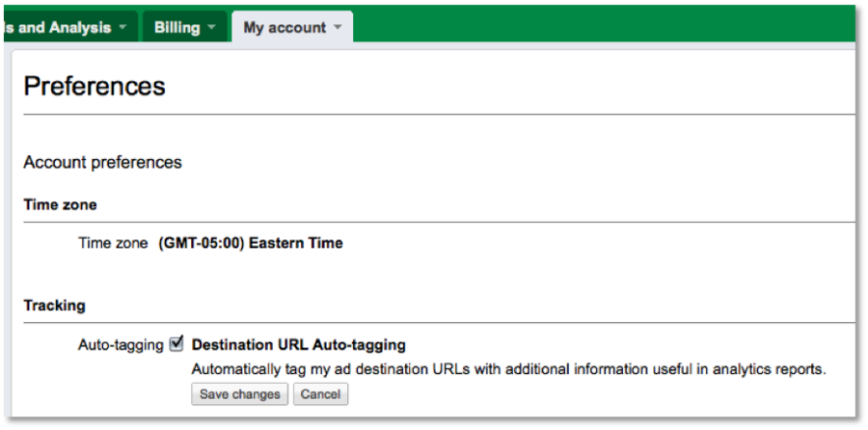The image size is (868, 430).
Task: Click the indented Time zone field label
Action: 113,243
